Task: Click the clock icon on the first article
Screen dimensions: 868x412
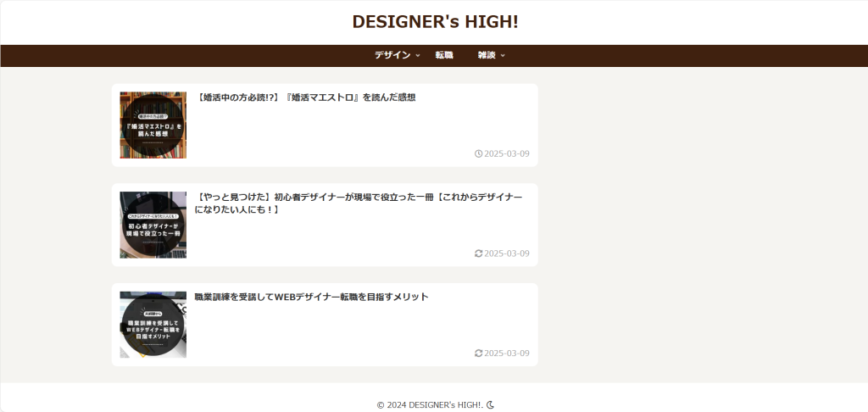Action: [479, 153]
